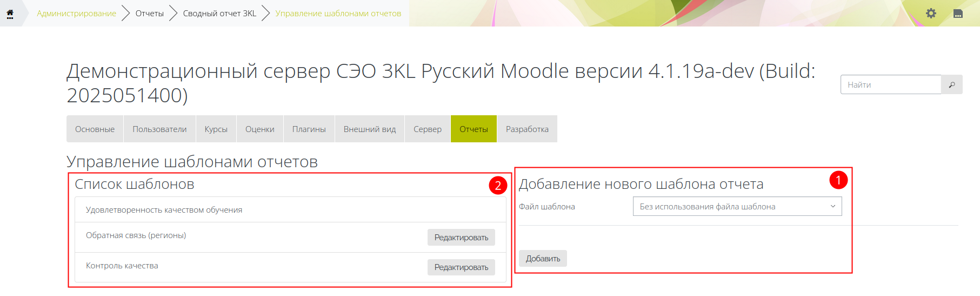The height and width of the screenshot is (296, 980).
Task: Edit the Обратная связь (регионы) template
Action: click(461, 238)
